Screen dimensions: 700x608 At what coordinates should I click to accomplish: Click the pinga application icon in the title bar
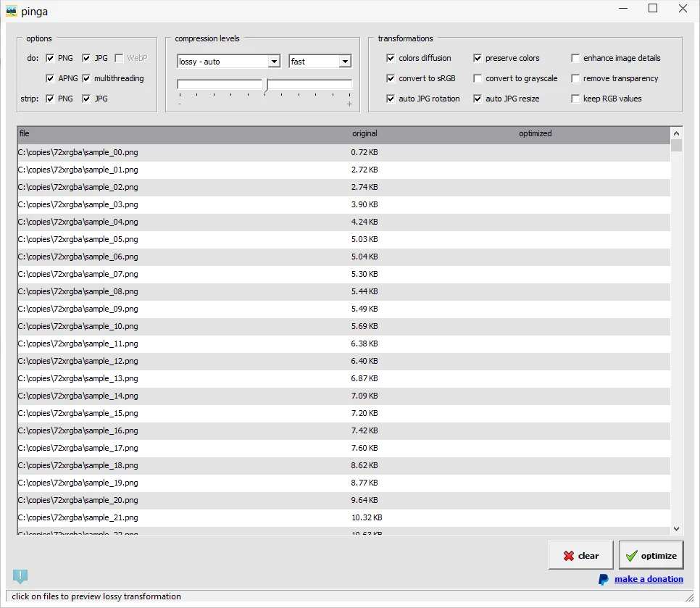click(12, 11)
